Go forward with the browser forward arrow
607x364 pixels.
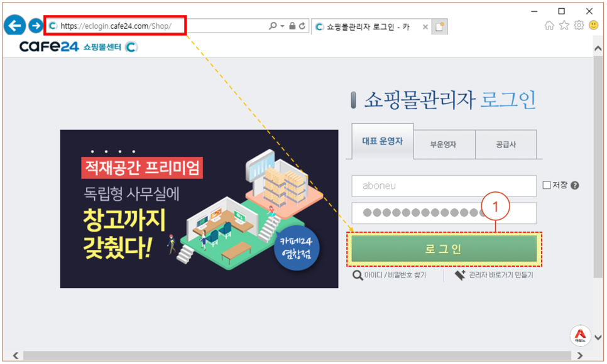tap(36, 26)
